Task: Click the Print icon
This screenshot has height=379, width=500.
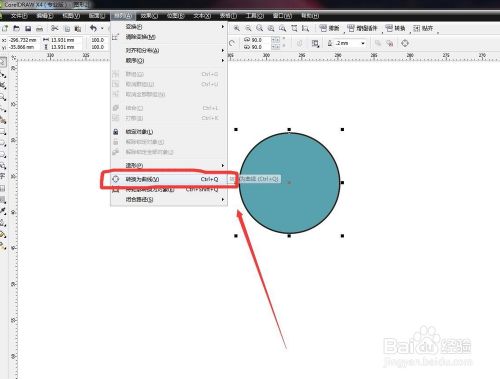Action: [x=39, y=29]
